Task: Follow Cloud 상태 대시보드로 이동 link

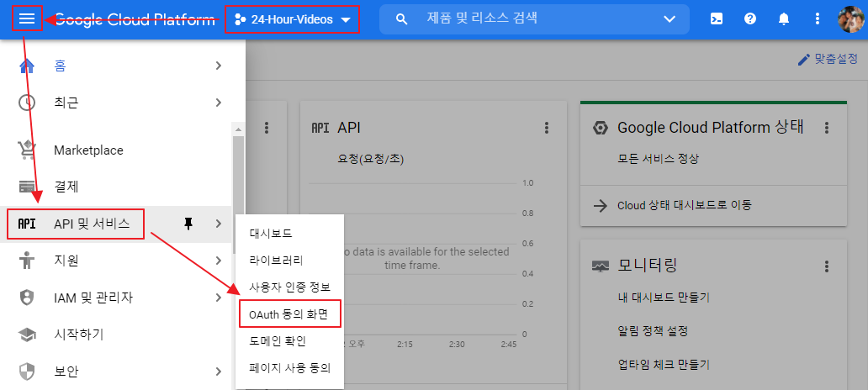Action: [x=684, y=206]
